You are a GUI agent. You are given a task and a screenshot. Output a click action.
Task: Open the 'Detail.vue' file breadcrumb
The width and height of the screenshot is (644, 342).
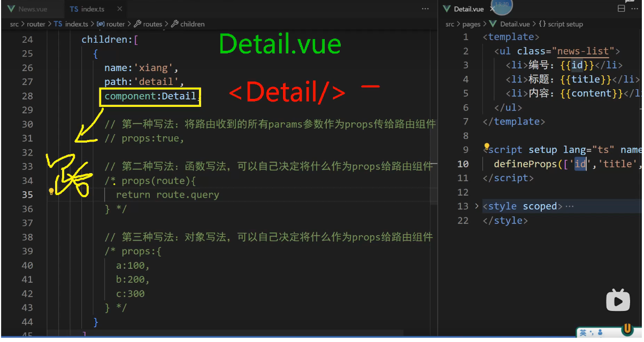point(509,24)
